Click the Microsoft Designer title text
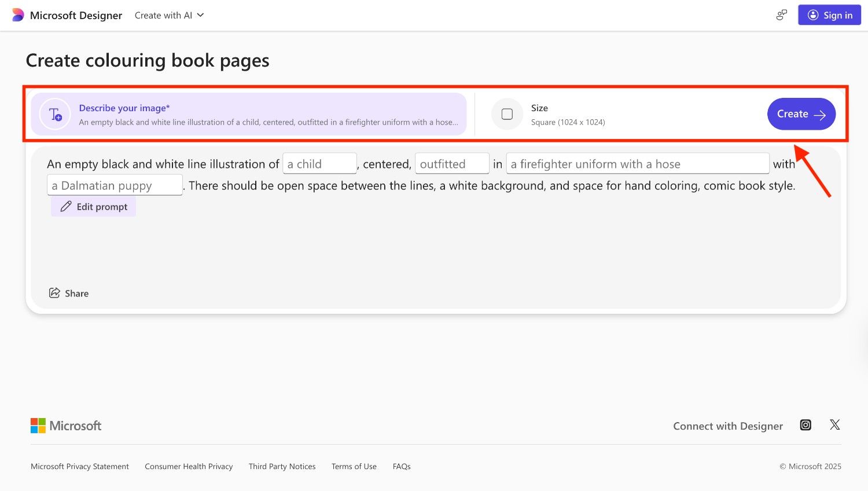 coord(76,15)
